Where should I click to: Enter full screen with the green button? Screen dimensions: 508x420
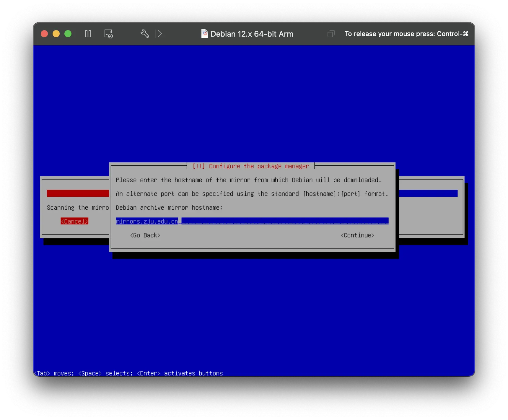click(68, 34)
